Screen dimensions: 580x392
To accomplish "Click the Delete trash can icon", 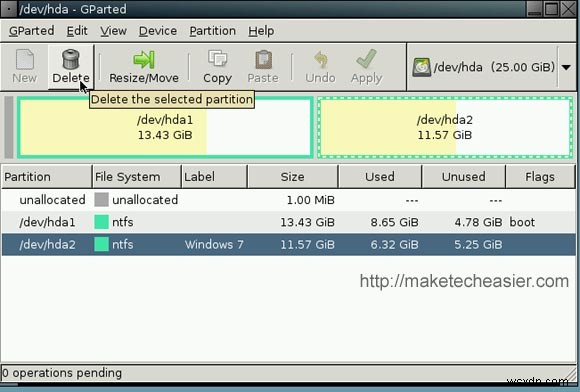I will coord(71,59).
